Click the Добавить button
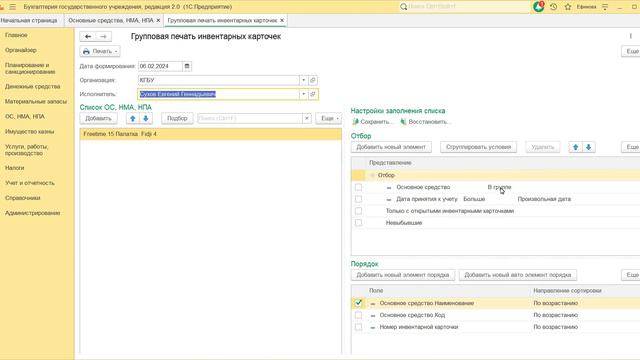 pyautogui.click(x=98, y=118)
